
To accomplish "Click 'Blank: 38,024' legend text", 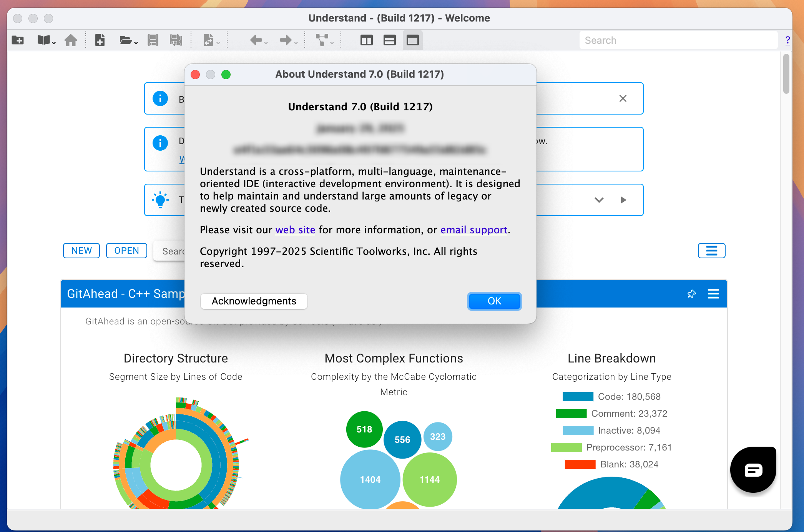I will tap(629, 464).
